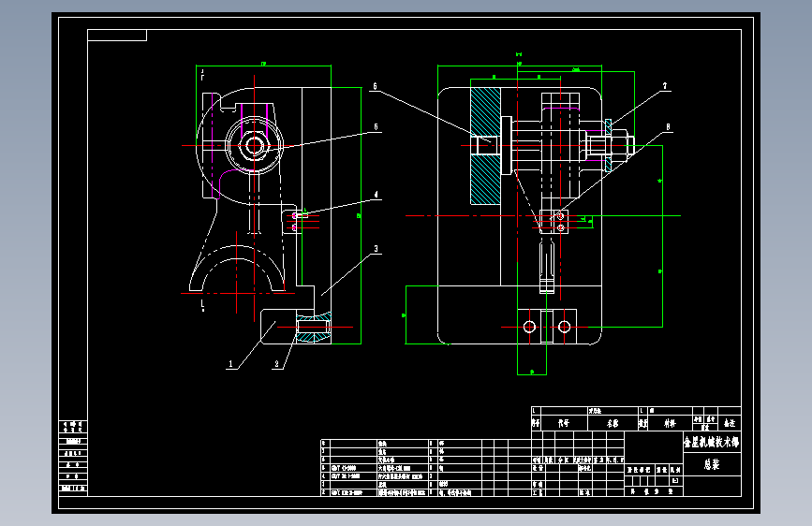Click part balloon number 8
812x526 pixels.
point(668,127)
